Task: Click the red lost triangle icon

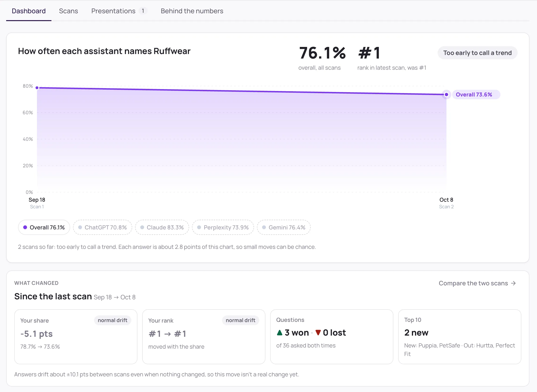Action: tap(318, 333)
